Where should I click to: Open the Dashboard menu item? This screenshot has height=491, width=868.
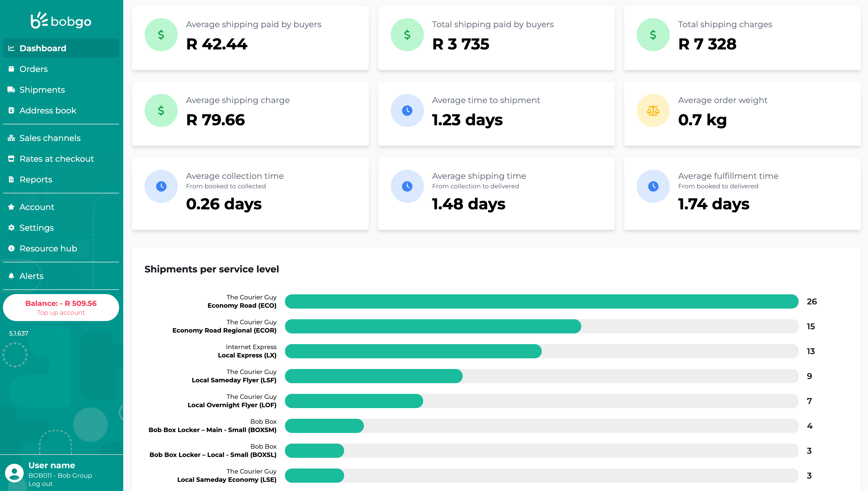(x=61, y=48)
